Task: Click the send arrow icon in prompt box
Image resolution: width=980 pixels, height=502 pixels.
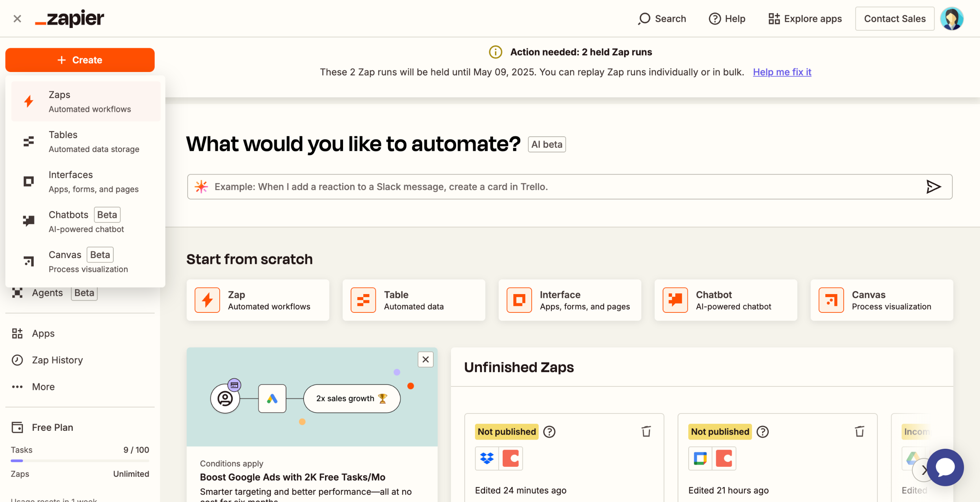Action: (x=933, y=187)
